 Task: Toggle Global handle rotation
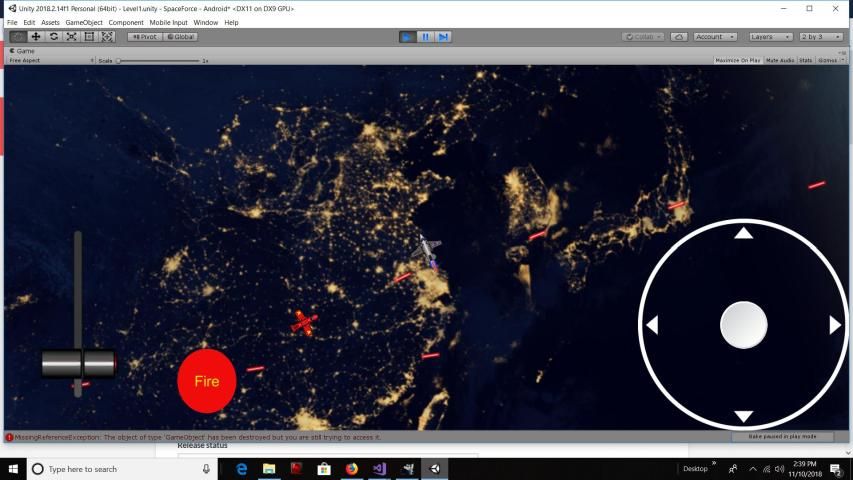[x=181, y=37]
